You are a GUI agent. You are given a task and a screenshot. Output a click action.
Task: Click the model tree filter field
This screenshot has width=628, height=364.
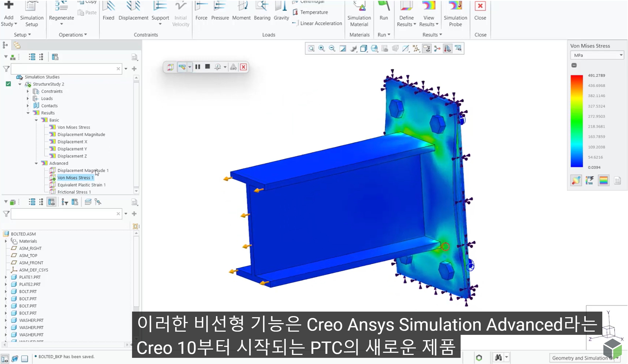pyautogui.click(x=66, y=214)
